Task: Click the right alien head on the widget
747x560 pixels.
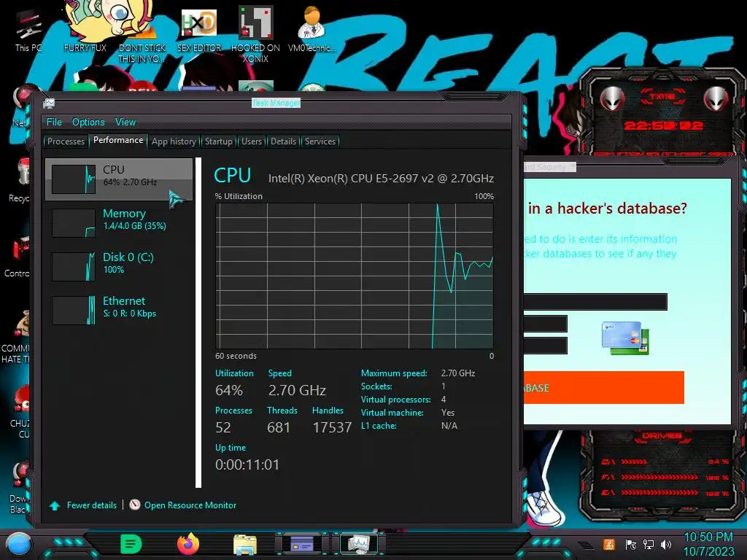Action: click(x=716, y=98)
